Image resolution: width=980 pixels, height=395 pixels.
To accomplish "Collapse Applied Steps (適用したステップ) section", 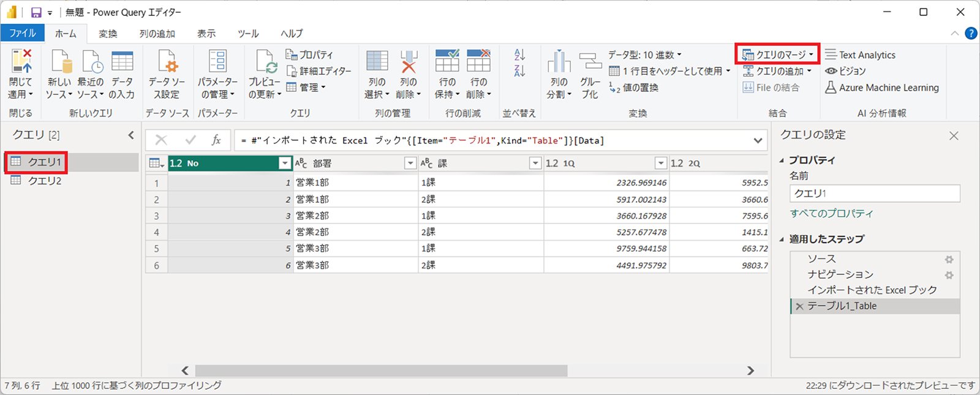I will [782, 239].
